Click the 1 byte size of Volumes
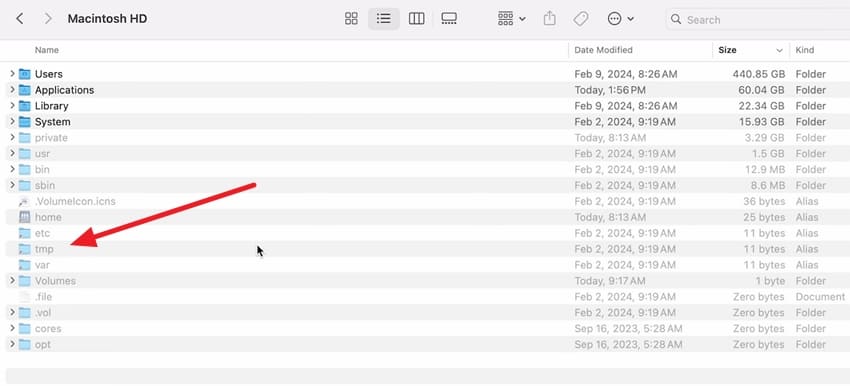The image size is (850, 386). (x=770, y=280)
